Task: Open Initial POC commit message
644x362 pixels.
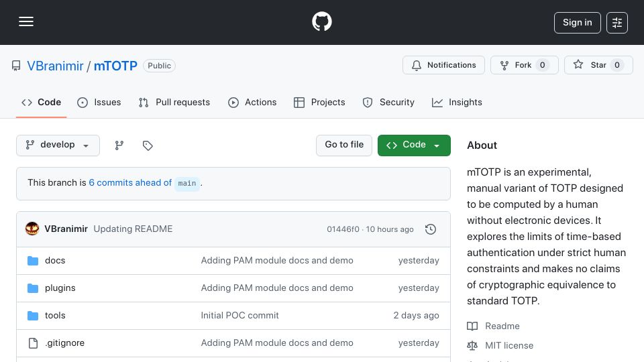Action: 240,316
